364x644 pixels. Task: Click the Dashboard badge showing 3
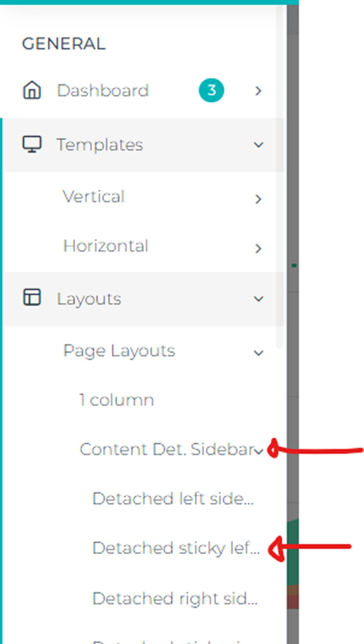(x=211, y=90)
